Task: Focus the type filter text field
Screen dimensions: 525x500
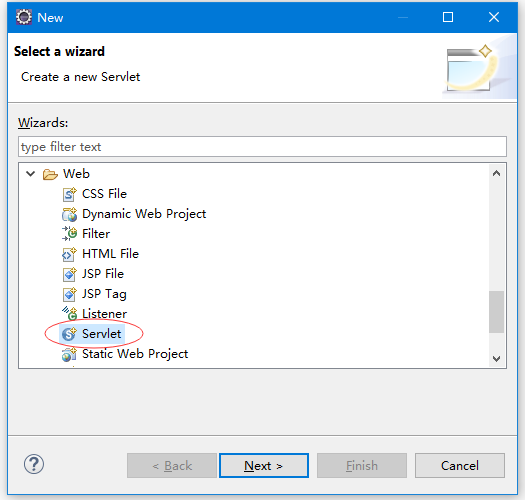Action: 262,146
